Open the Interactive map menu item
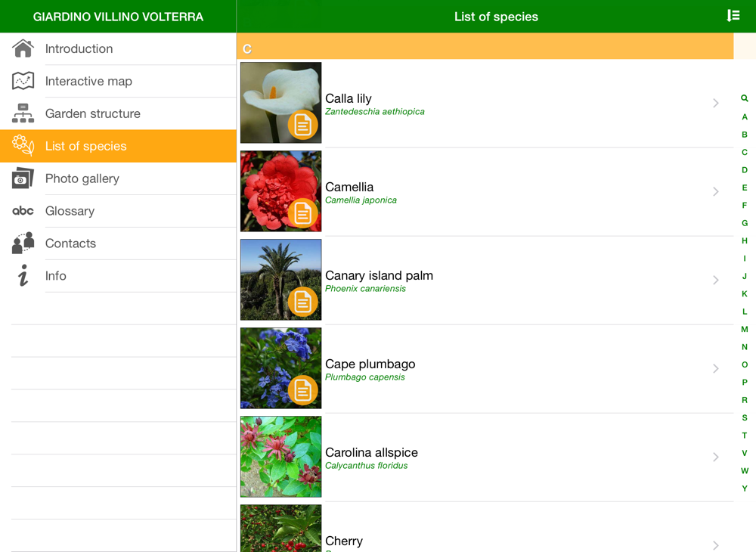 point(118,81)
